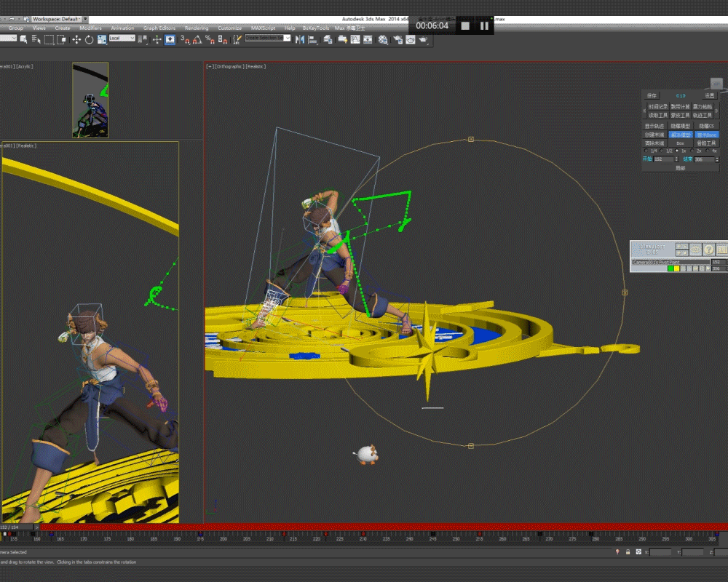The image size is (728, 582).
Task: Open the Schematic View icon
Action: (x=368, y=39)
